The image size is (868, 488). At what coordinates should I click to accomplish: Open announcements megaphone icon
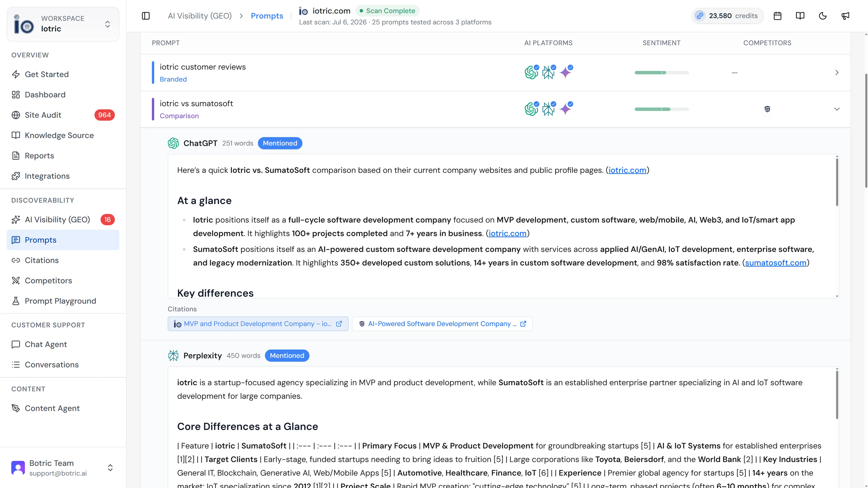pyautogui.click(x=845, y=16)
